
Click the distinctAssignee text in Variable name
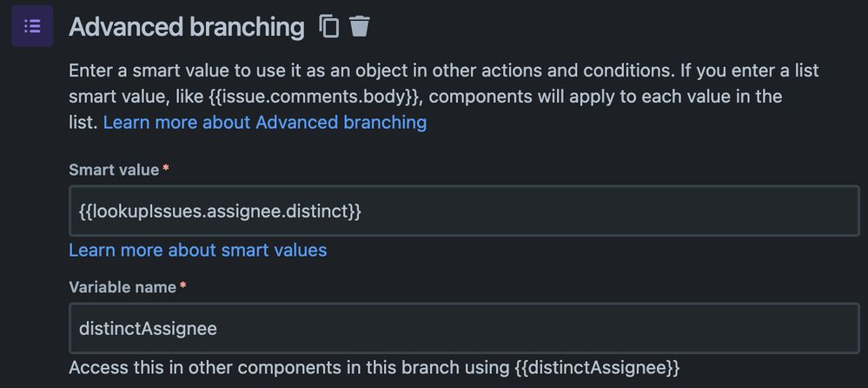(148, 328)
